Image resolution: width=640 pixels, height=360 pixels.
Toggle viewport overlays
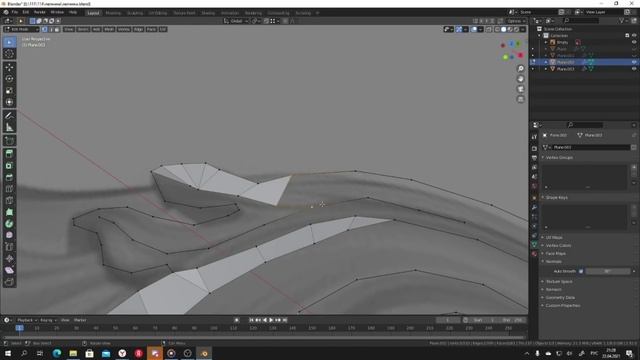coord(474,29)
